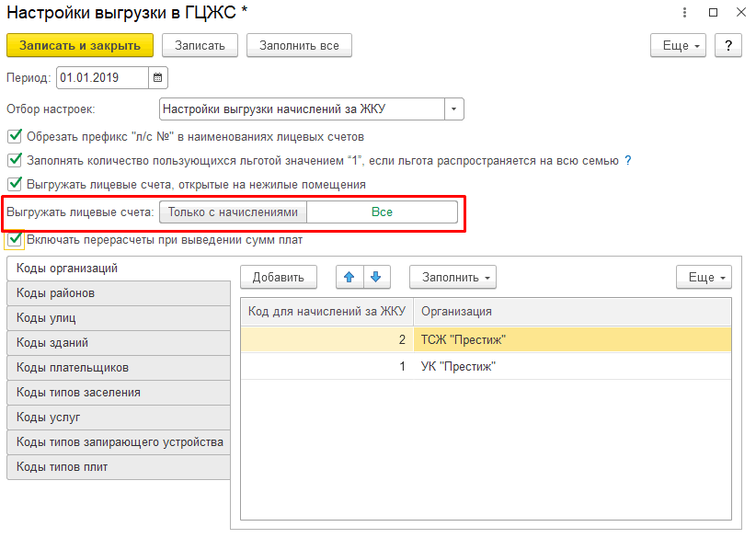
Task: Move selected row down with arrow
Action: pos(376,277)
